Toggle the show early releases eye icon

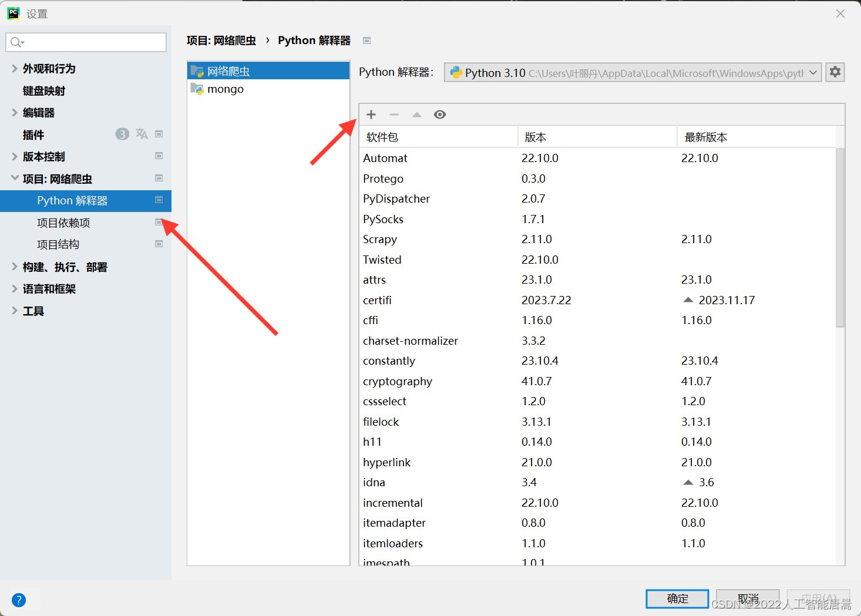click(440, 115)
